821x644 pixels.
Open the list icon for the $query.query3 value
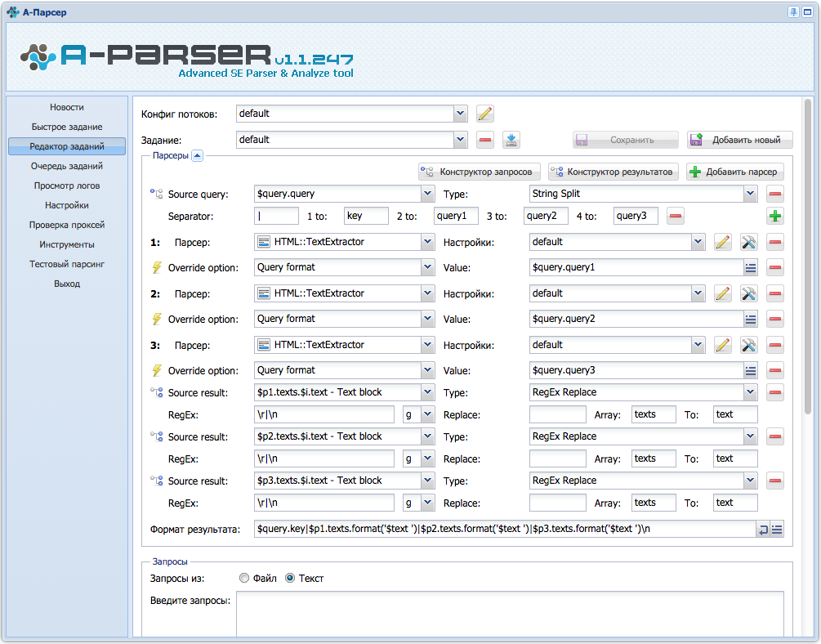click(x=750, y=370)
